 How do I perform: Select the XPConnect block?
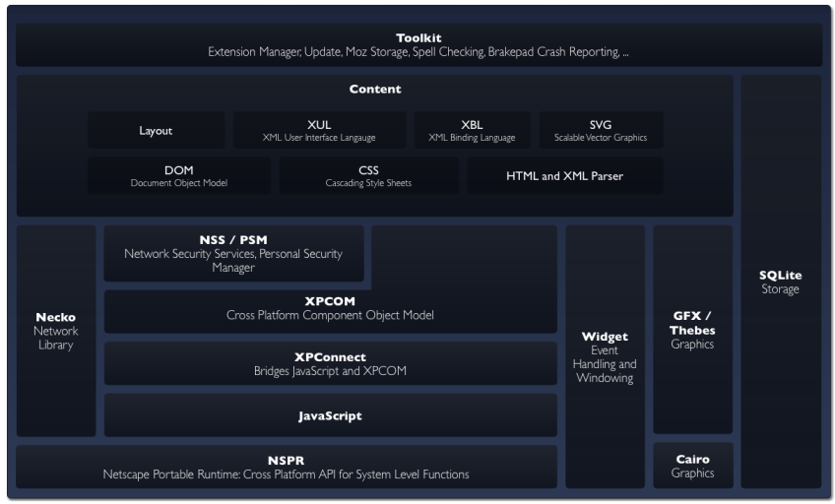(330, 363)
